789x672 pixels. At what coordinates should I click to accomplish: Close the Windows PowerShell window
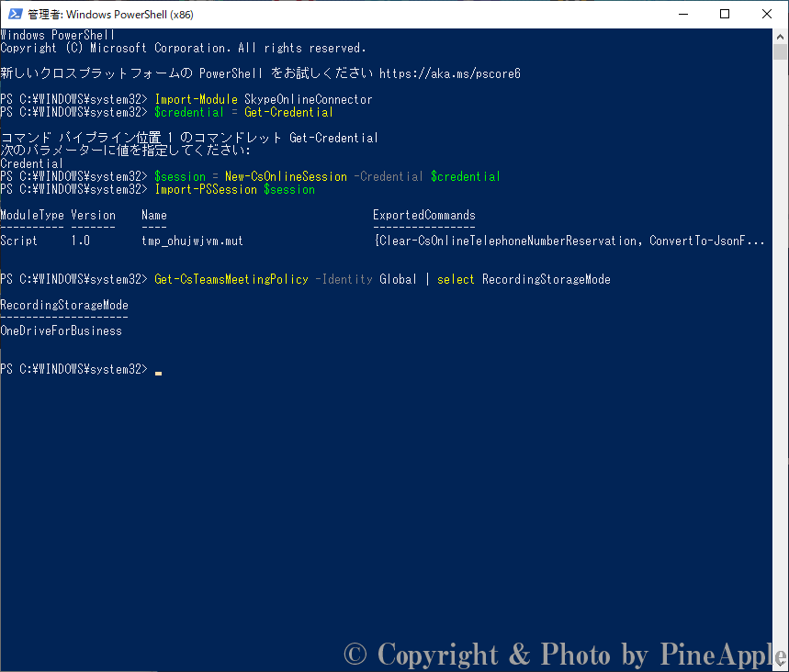pyautogui.click(x=767, y=15)
